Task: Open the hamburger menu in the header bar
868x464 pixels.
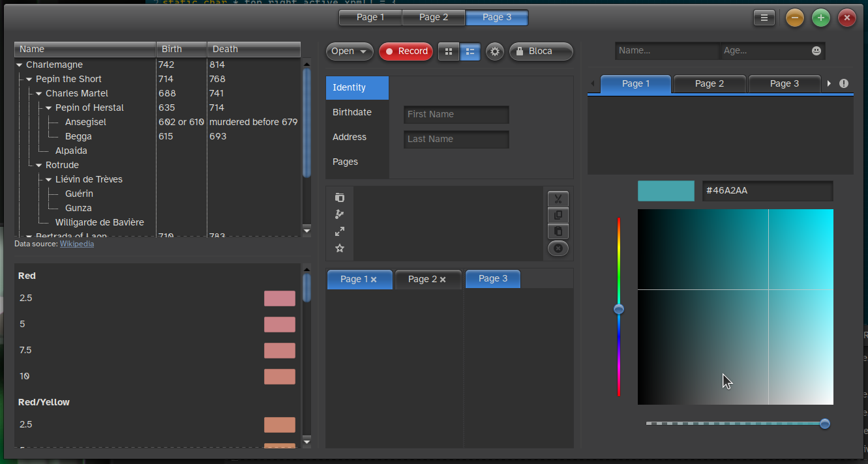Action: click(764, 18)
